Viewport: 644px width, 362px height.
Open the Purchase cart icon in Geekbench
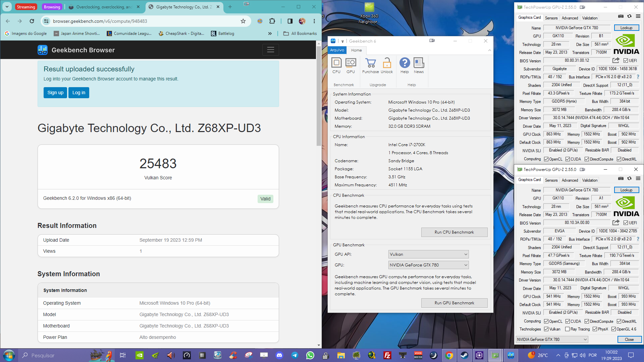pos(370,65)
